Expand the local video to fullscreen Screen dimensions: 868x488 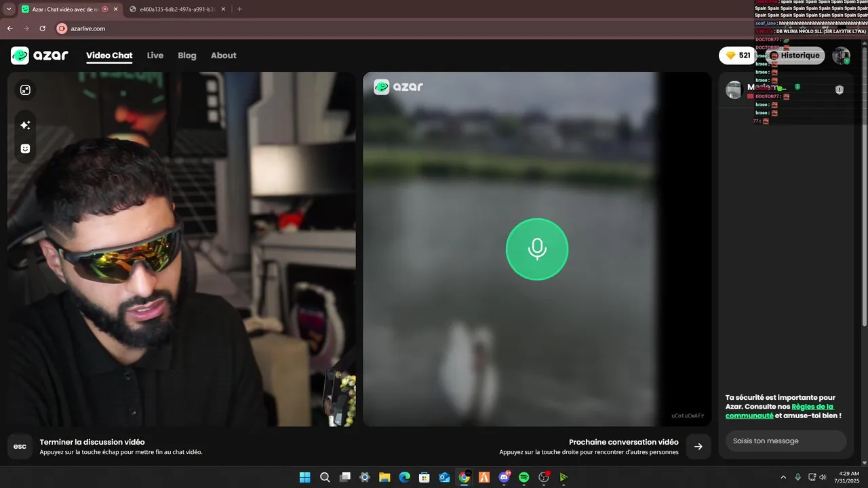25,90
